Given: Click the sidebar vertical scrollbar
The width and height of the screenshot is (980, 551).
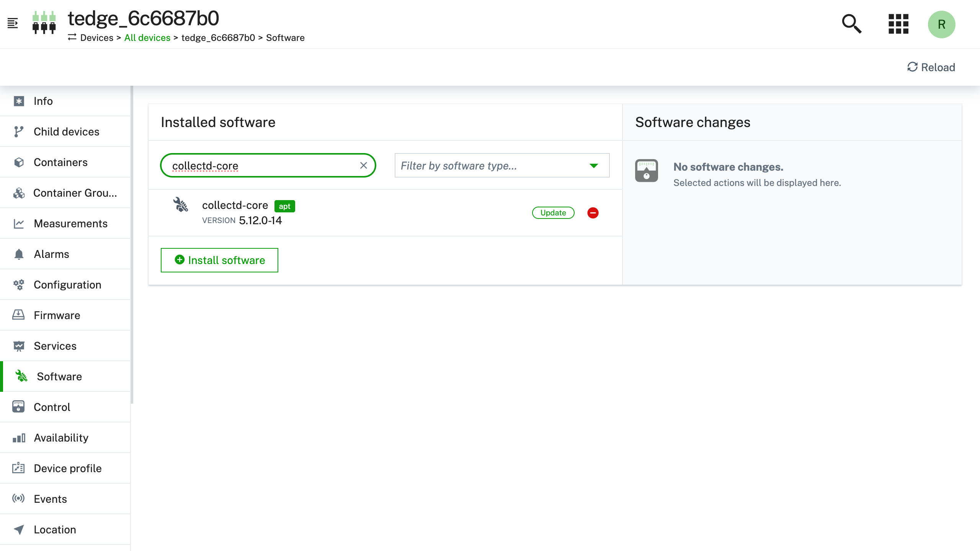Looking at the screenshot, I should click(132, 245).
